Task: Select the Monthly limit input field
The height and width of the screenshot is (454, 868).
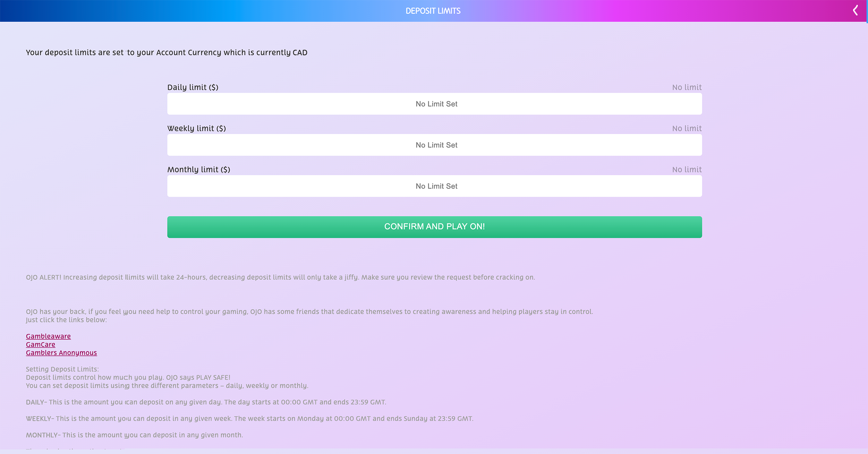Action: (x=434, y=186)
